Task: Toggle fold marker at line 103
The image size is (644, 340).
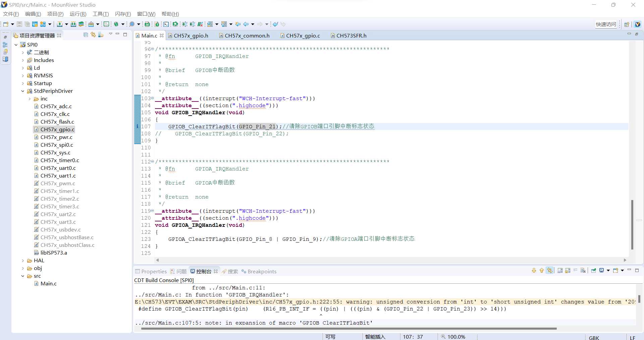Action: click(x=153, y=98)
